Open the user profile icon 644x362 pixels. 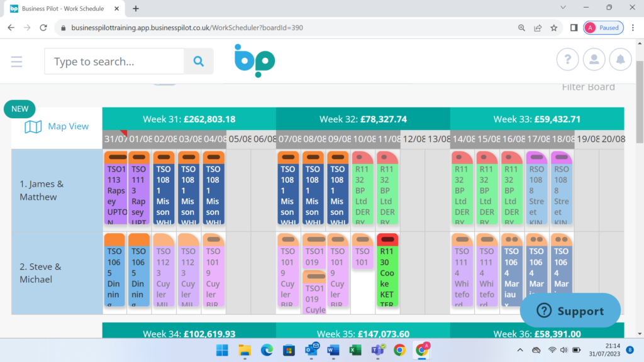(594, 60)
